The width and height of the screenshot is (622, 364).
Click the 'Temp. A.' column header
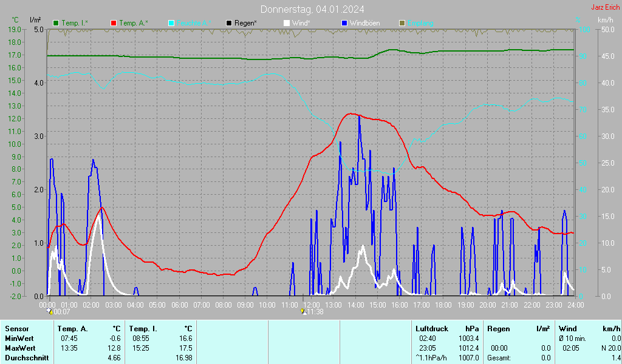click(73, 329)
